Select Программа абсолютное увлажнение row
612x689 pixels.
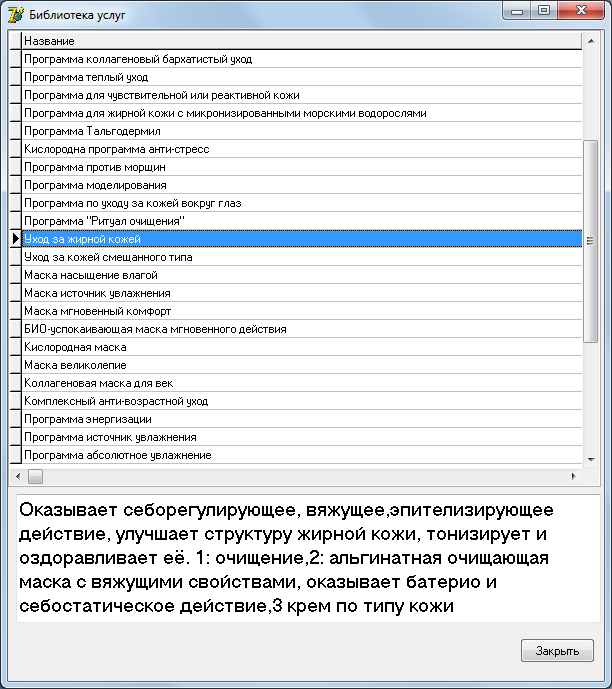[x=302, y=455]
